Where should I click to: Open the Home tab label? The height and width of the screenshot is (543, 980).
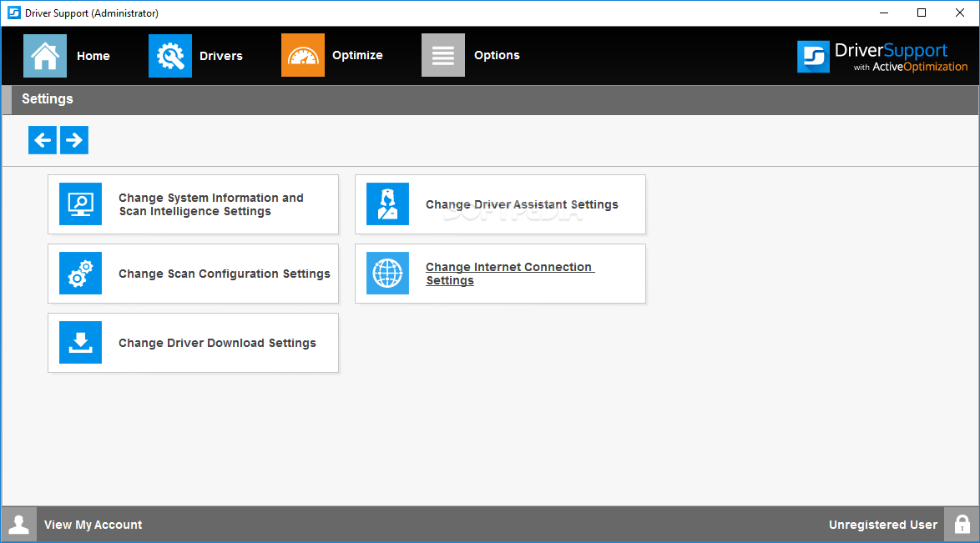(x=93, y=56)
